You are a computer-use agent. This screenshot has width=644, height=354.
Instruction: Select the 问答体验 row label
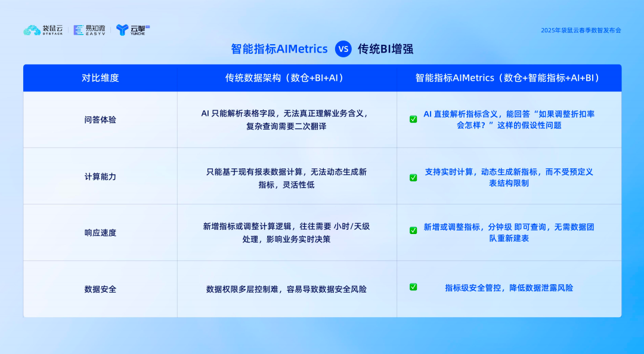tap(100, 119)
